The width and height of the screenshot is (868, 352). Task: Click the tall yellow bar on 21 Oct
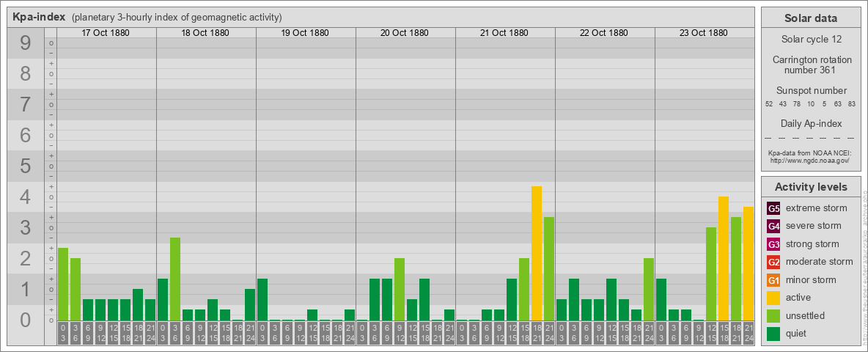point(537,254)
